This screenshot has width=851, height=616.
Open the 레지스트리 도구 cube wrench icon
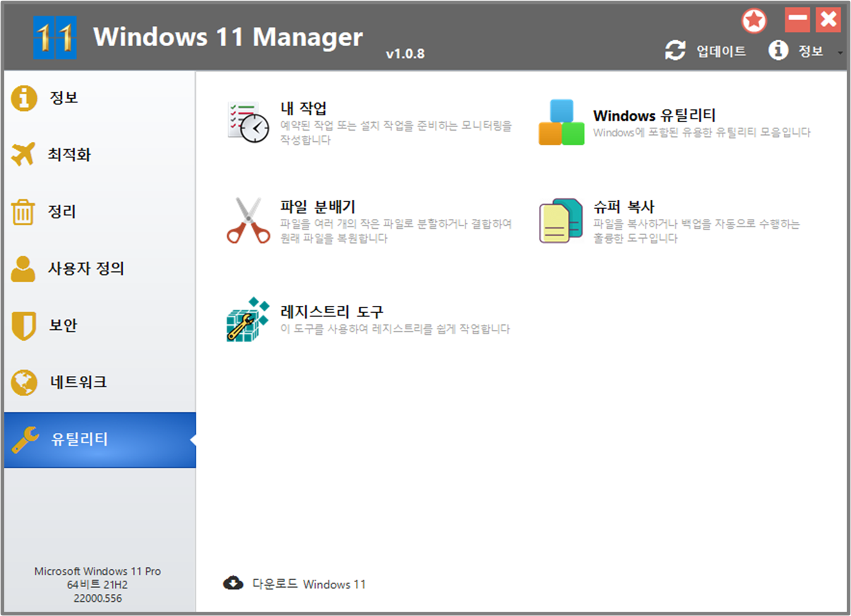(248, 319)
